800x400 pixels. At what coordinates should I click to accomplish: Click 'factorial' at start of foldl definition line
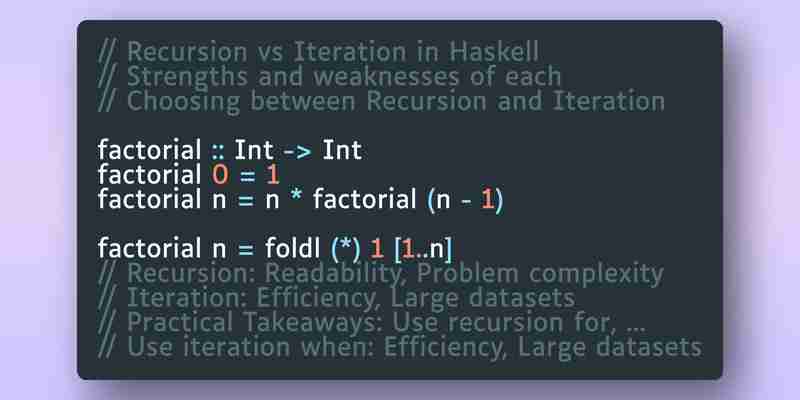click(149, 248)
